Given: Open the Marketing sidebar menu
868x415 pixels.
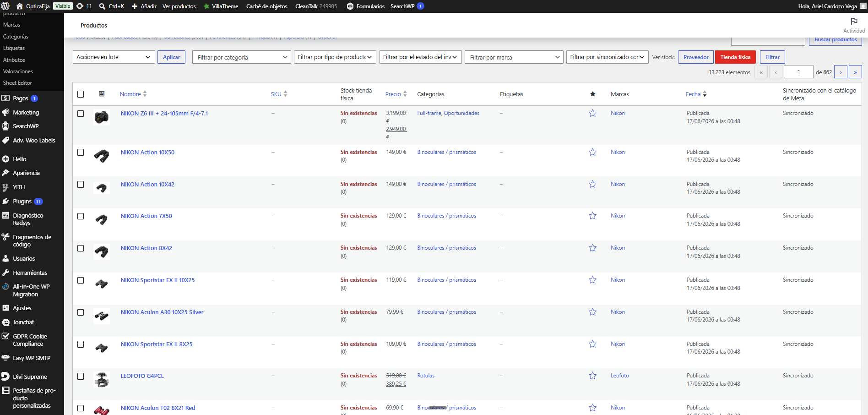Looking at the screenshot, I should 26,112.
